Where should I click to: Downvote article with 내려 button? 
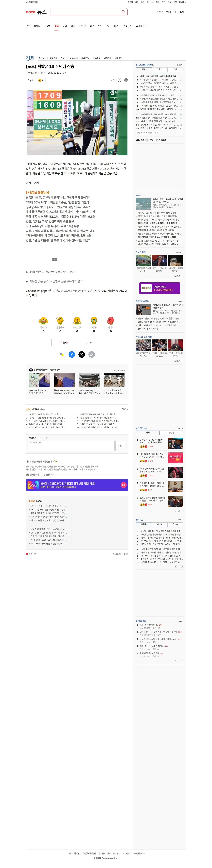click(x=90, y=342)
